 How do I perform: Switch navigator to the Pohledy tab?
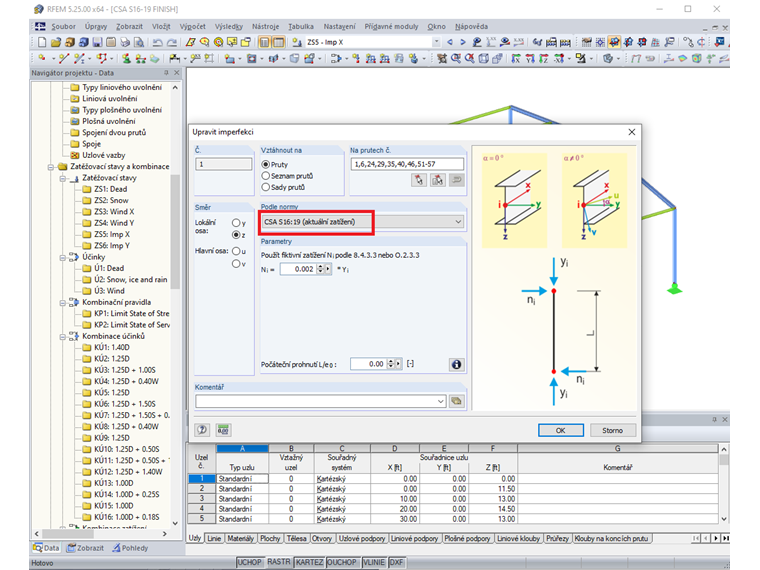point(130,548)
